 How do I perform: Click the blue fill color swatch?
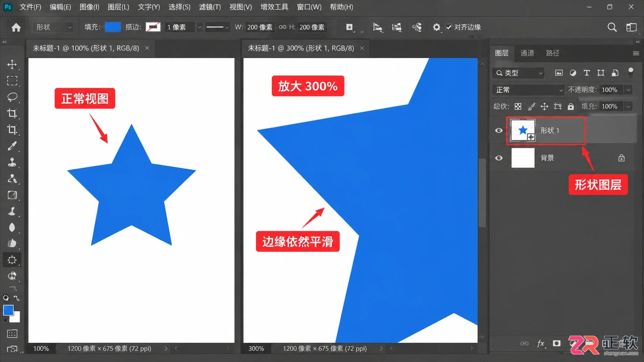[113, 27]
